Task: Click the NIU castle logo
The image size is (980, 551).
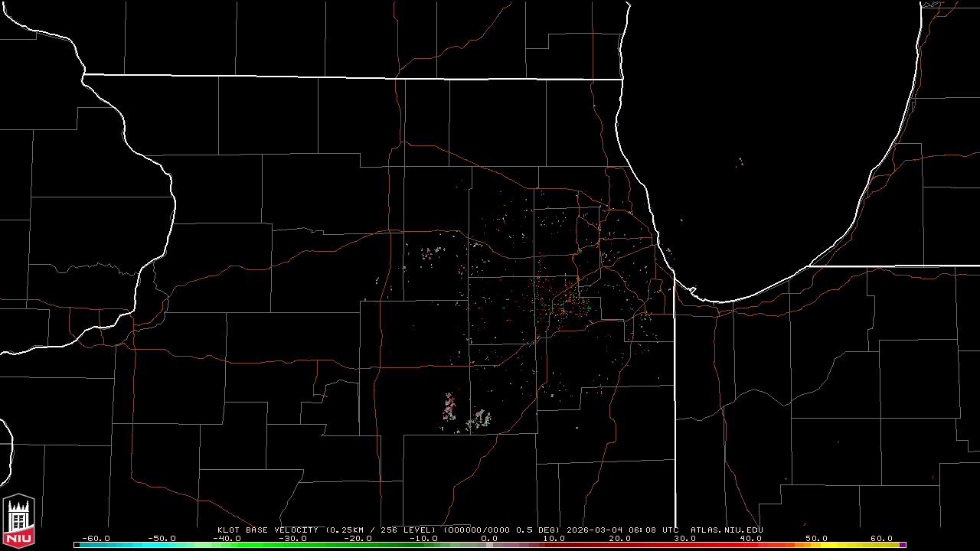Action: pos(18,521)
